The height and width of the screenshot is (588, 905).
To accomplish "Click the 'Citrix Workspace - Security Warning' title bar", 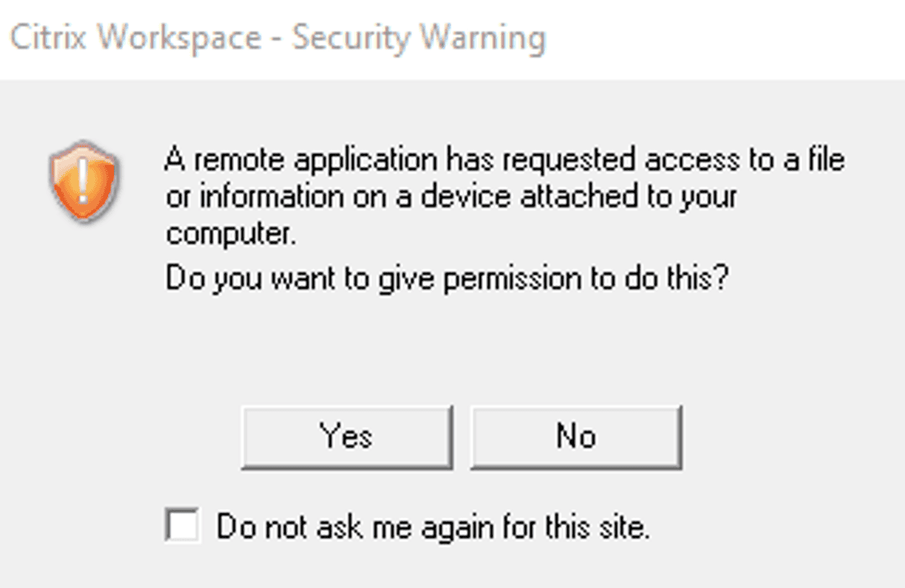I will (277, 39).
